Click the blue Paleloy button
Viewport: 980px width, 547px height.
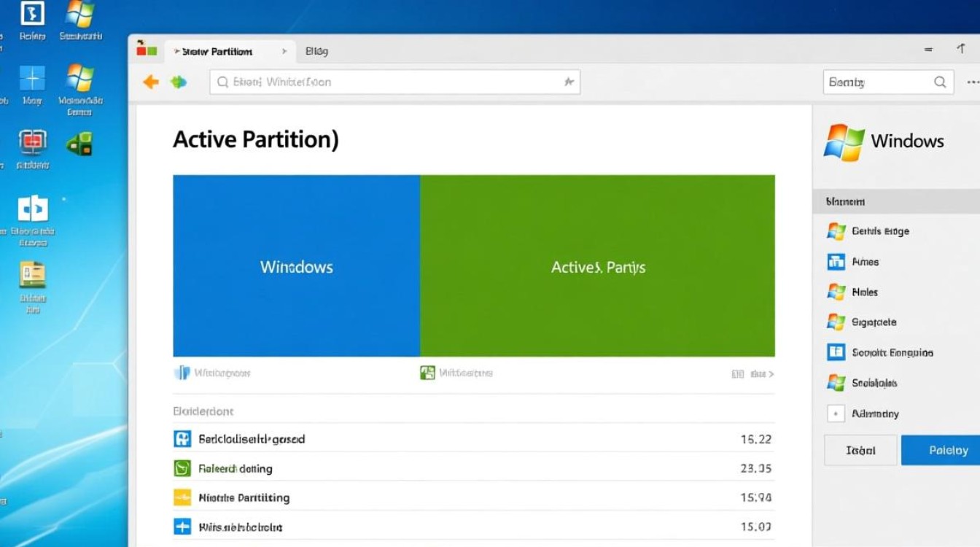(x=946, y=450)
